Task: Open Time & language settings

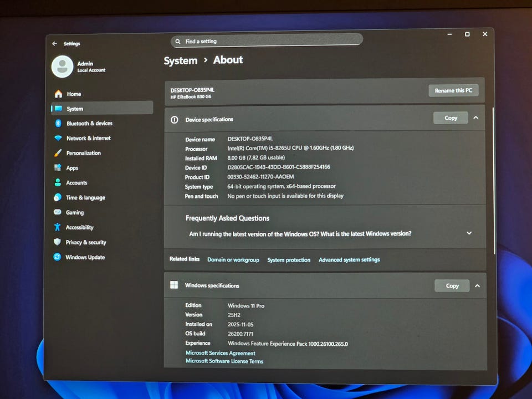Action: coord(85,198)
